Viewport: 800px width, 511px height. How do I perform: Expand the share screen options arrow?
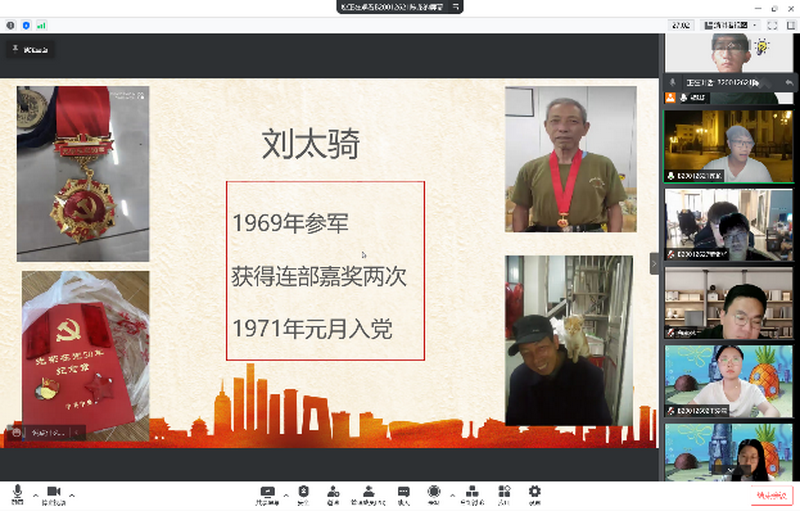285,495
